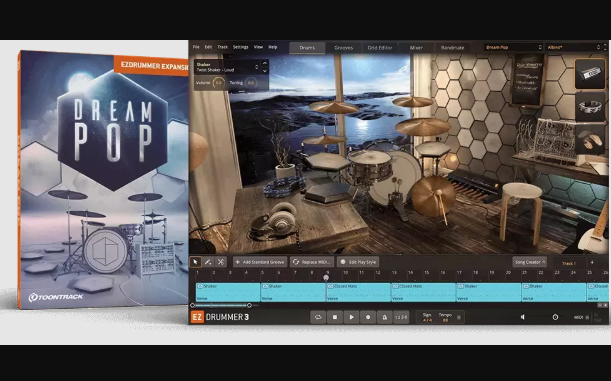Stop playback

334,317
